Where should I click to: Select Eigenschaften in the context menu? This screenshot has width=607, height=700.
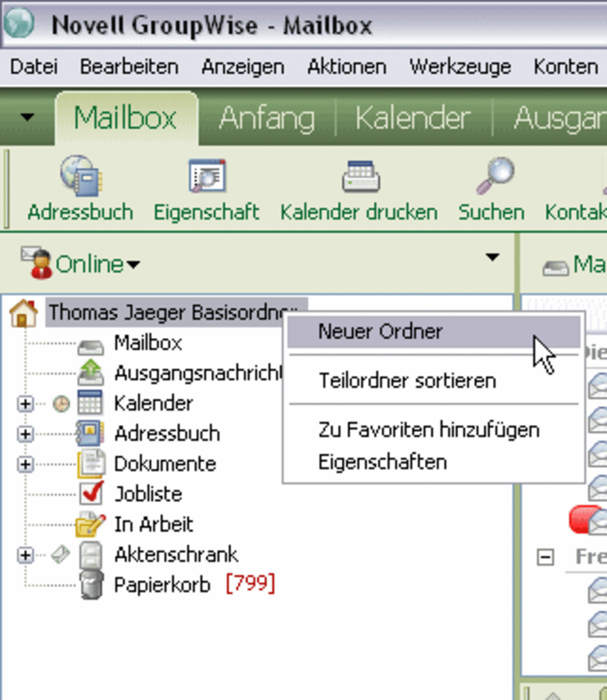click(x=434, y=462)
